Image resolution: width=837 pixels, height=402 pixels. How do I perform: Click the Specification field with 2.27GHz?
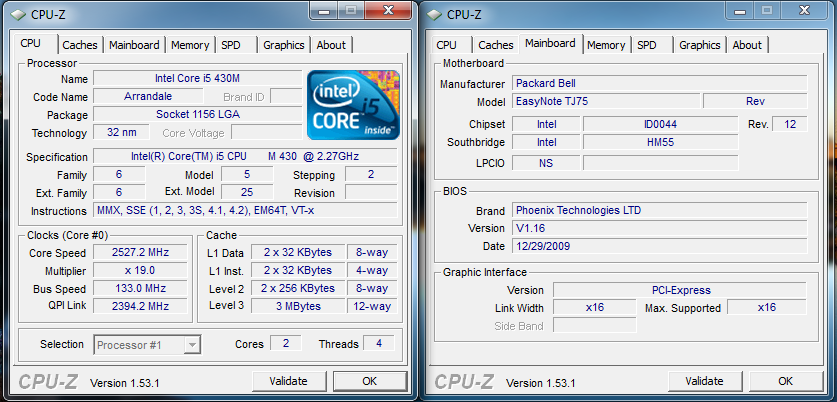245,156
